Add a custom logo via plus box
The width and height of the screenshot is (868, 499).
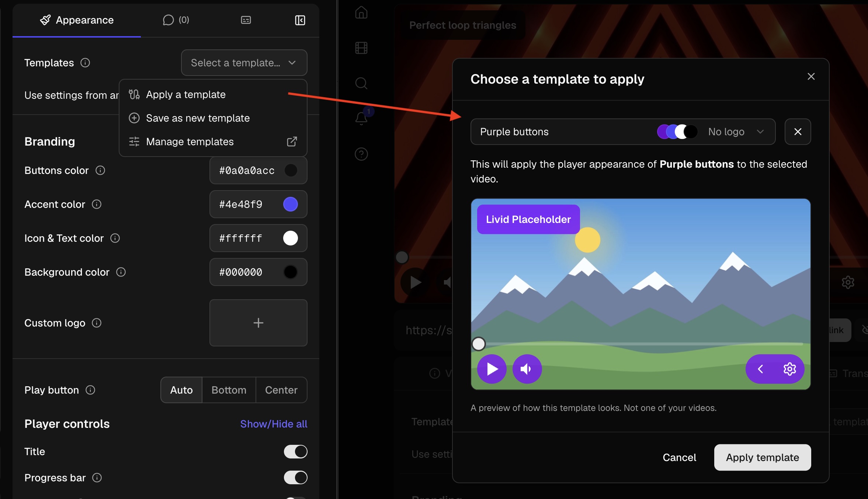coord(258,323)
